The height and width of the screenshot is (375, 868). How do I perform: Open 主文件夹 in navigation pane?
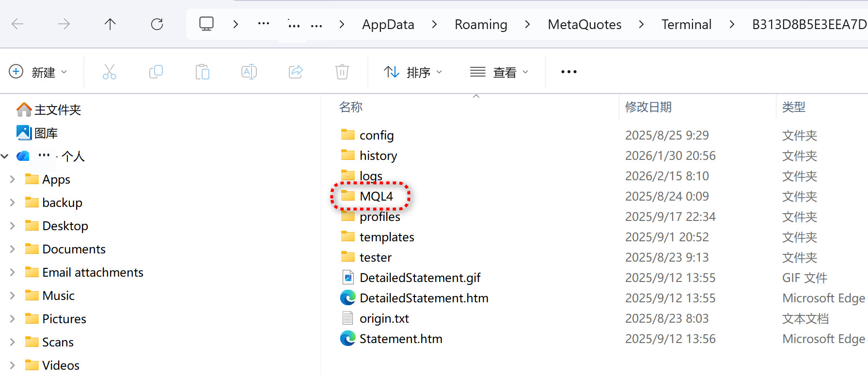57,110
